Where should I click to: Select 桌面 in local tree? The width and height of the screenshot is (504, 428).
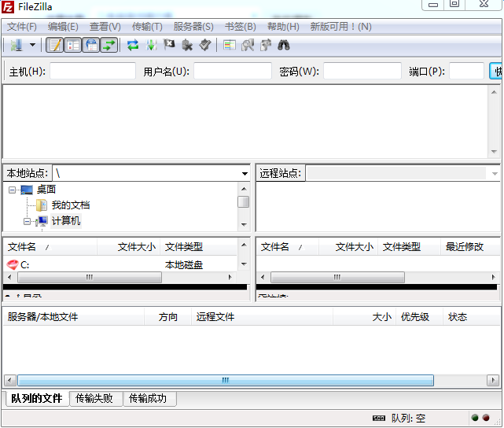tap(46, 190)
